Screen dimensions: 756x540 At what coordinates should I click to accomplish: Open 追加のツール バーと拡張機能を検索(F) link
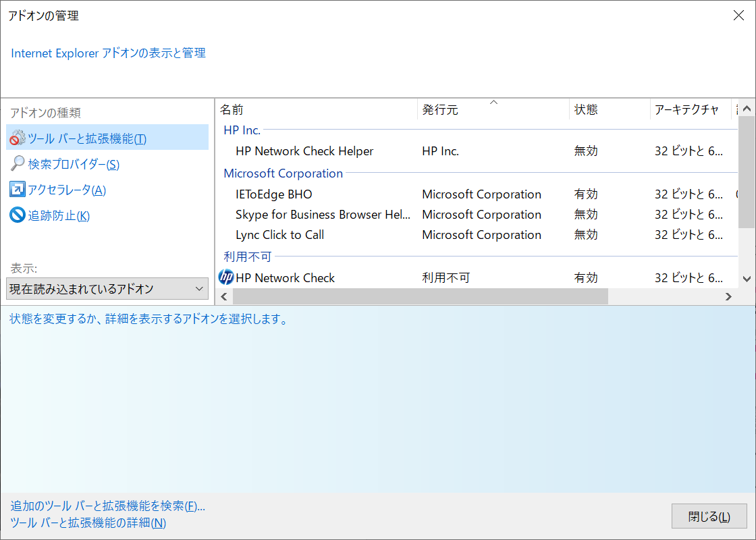[108, 506]
